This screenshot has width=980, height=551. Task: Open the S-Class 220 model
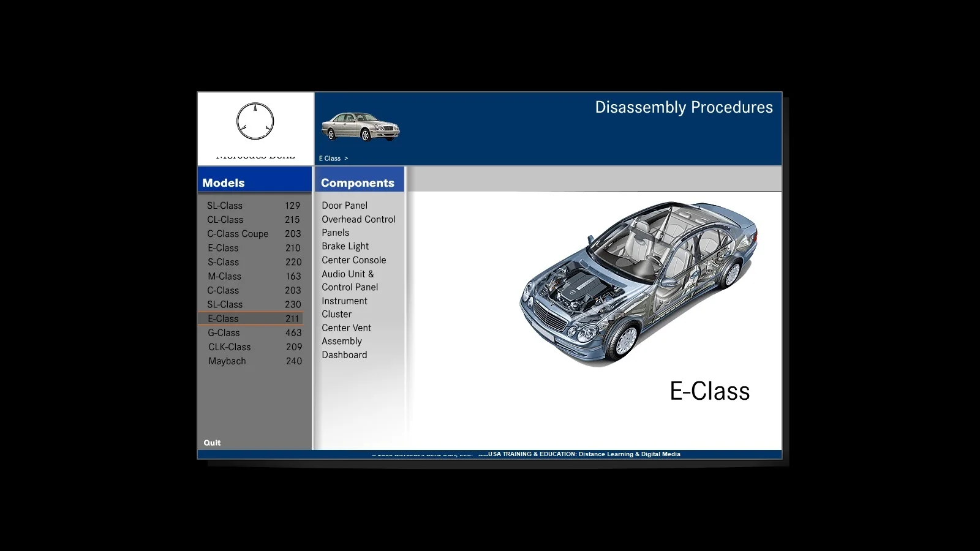tap(254, 262)
